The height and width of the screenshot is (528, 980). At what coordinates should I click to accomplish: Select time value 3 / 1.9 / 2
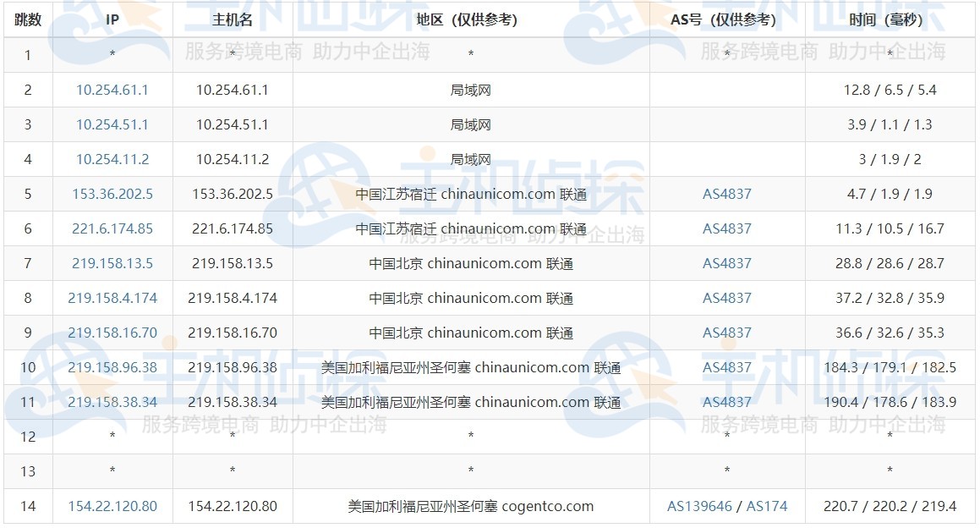click(890, 160)
